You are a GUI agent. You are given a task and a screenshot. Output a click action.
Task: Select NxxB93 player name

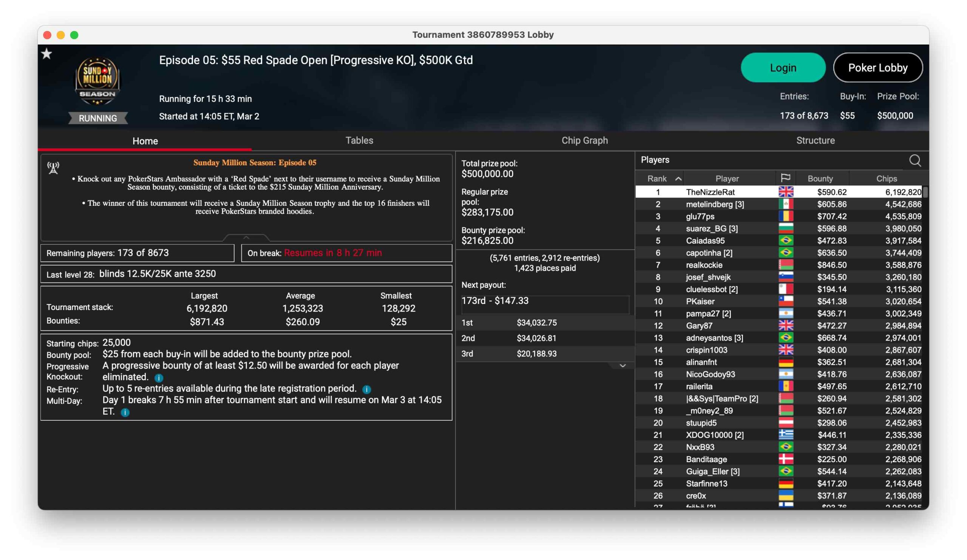tap(700, 447)
